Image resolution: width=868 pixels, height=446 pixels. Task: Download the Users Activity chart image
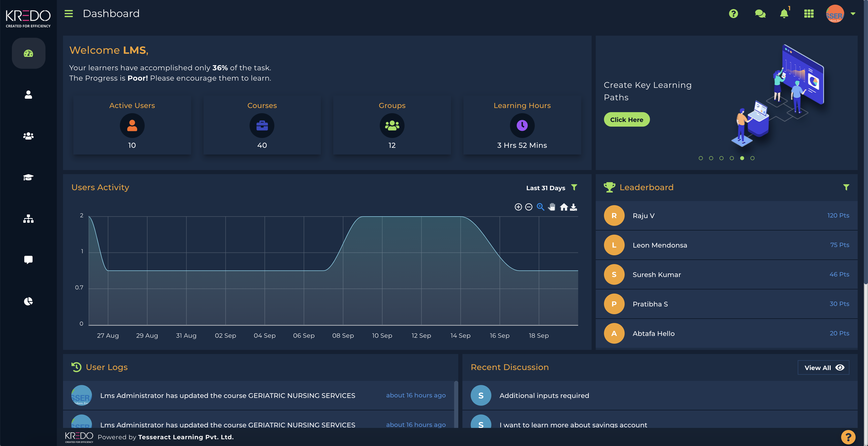click(574, 207)
